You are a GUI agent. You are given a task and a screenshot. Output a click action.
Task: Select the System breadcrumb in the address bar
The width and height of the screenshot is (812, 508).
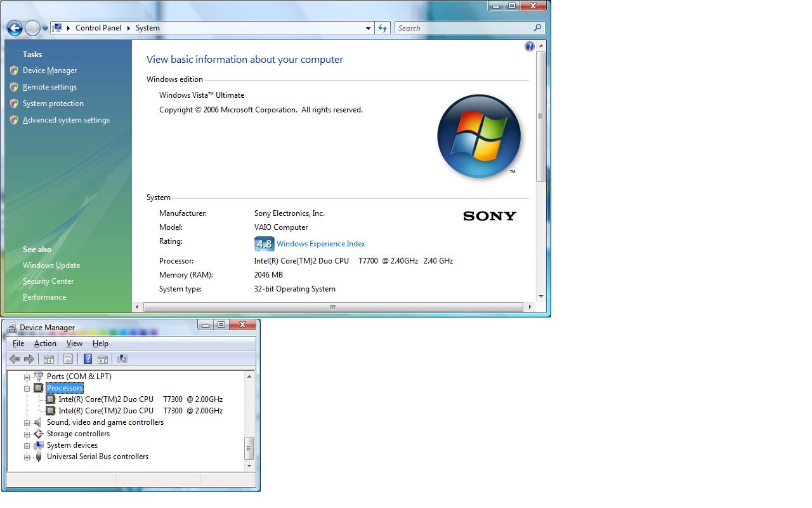pyautogui.click(x=148, y=28)
